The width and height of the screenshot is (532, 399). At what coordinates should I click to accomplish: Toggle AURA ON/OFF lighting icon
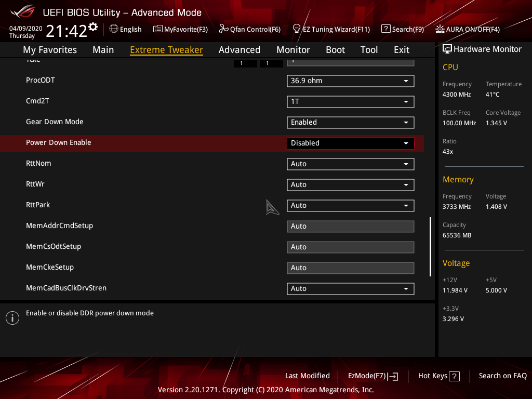440,29
